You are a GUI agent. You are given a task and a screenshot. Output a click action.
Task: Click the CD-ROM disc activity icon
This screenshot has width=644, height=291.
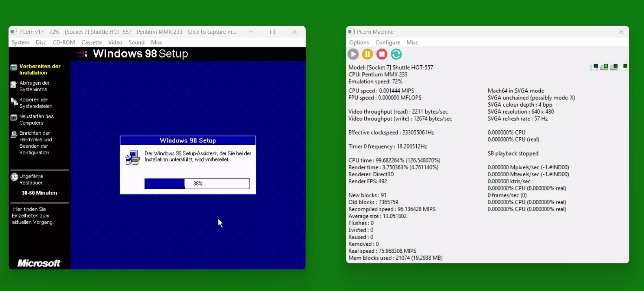click(624, 67)
